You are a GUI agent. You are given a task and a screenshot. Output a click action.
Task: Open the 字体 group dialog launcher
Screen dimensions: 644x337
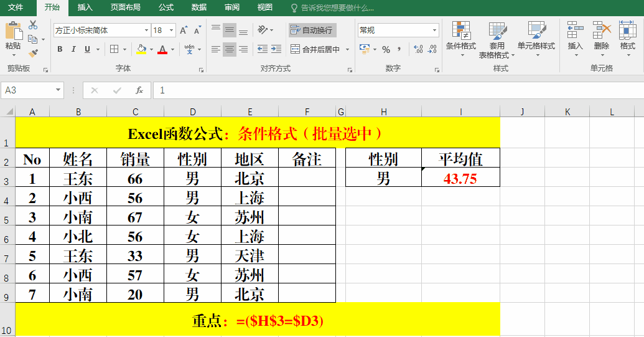[201, 70]
